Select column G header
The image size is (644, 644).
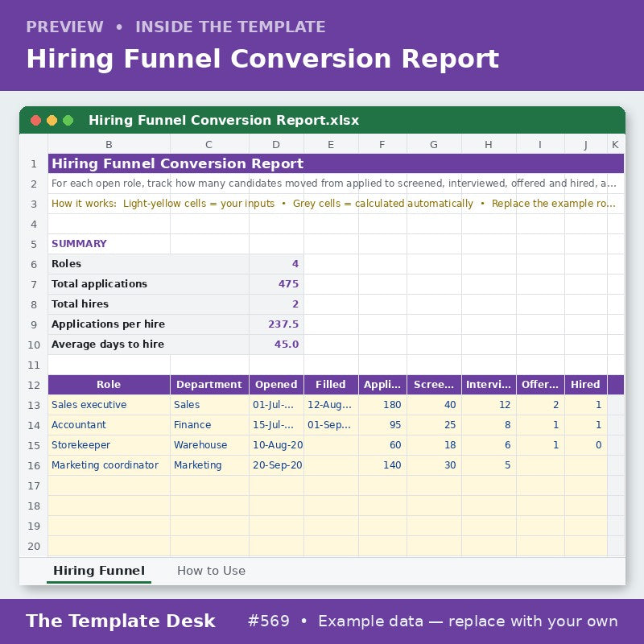(x=434, y=144)
